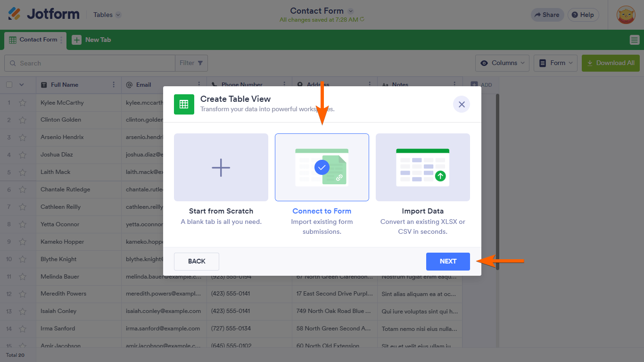Click the Connect to Form title text
The image size is (644, 362).
[322, 211]
